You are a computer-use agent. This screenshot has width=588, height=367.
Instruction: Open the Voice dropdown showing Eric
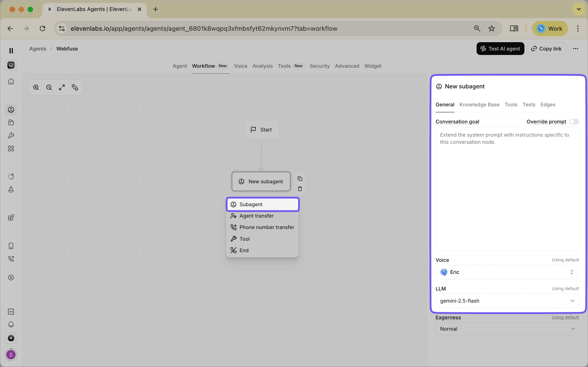pyautogui.click(x=507, y=272)
